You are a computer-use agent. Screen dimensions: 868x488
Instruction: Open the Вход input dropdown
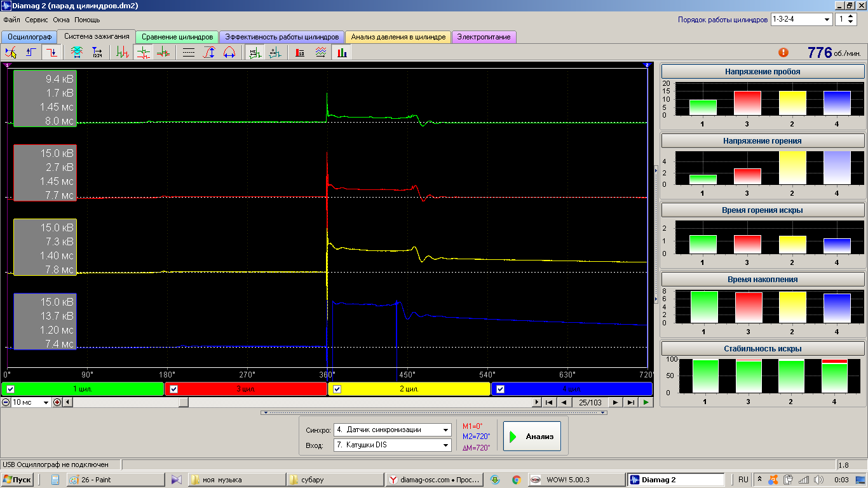click(x=447, y=445)
